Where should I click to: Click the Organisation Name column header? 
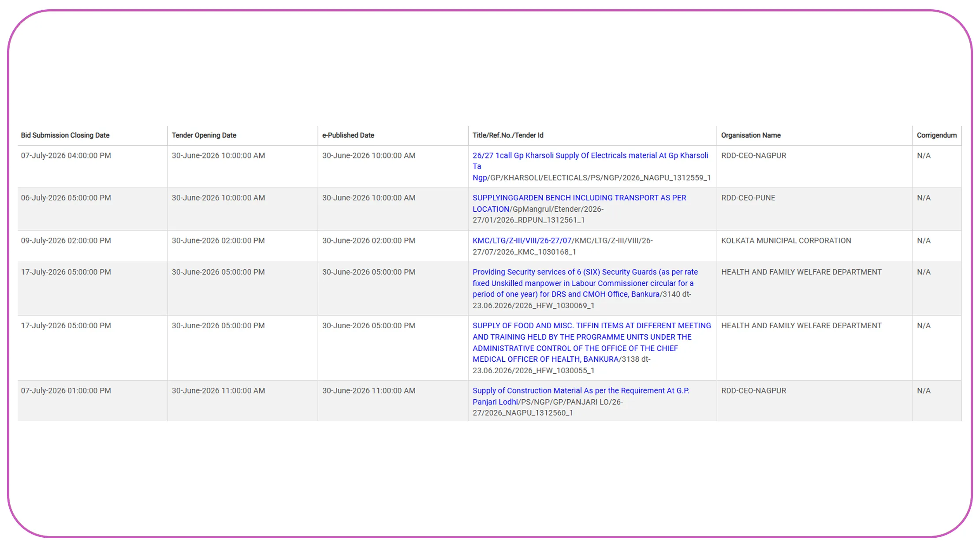pyautogui.click(x=751, y=135)
